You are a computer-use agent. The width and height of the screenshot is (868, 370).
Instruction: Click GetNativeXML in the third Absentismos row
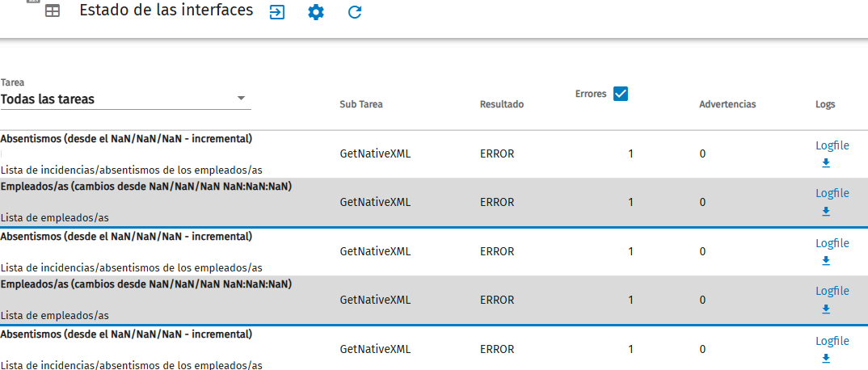(x=375, y=350)
